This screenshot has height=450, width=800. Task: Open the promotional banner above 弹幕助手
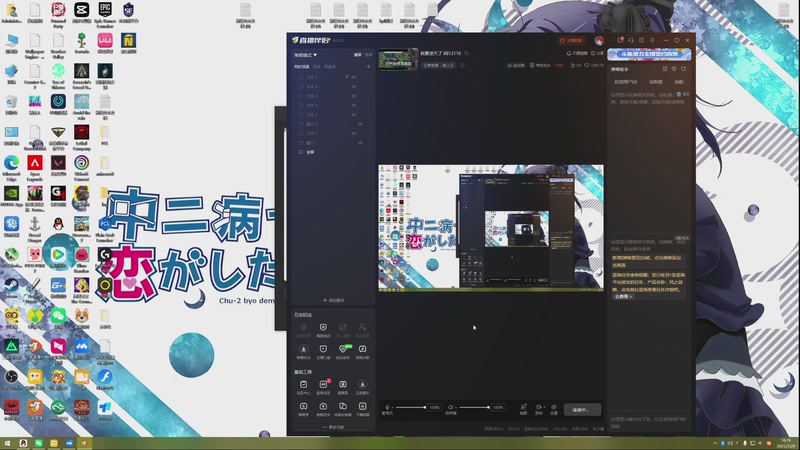coord(649,54)
